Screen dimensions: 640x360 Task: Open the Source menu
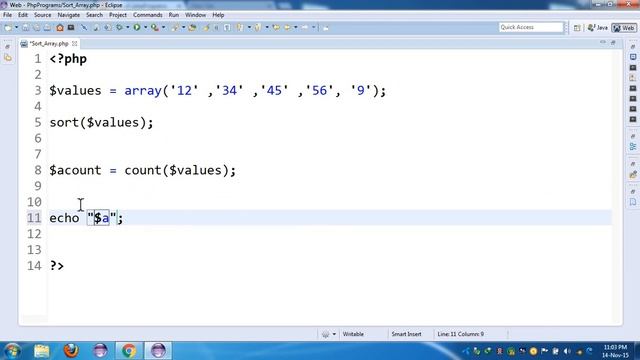click(42, 15)
